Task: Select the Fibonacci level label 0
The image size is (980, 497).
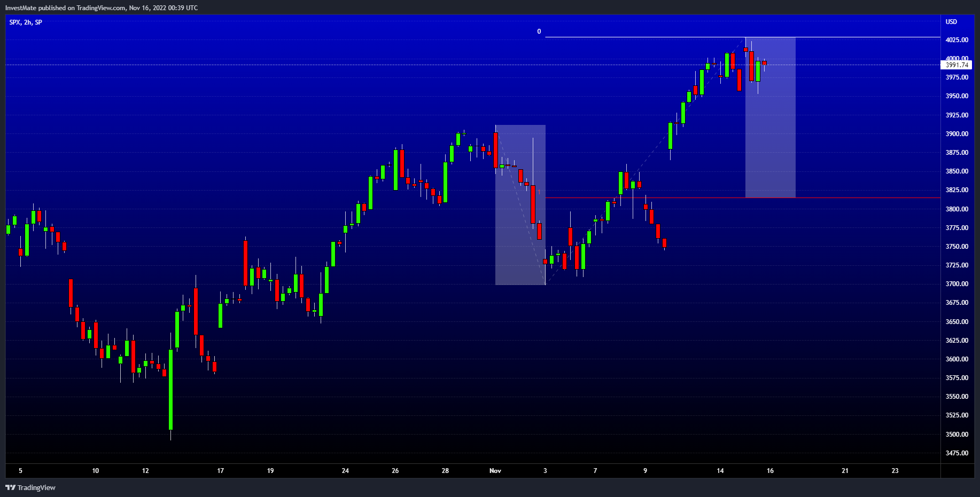Action: (539, 31)
